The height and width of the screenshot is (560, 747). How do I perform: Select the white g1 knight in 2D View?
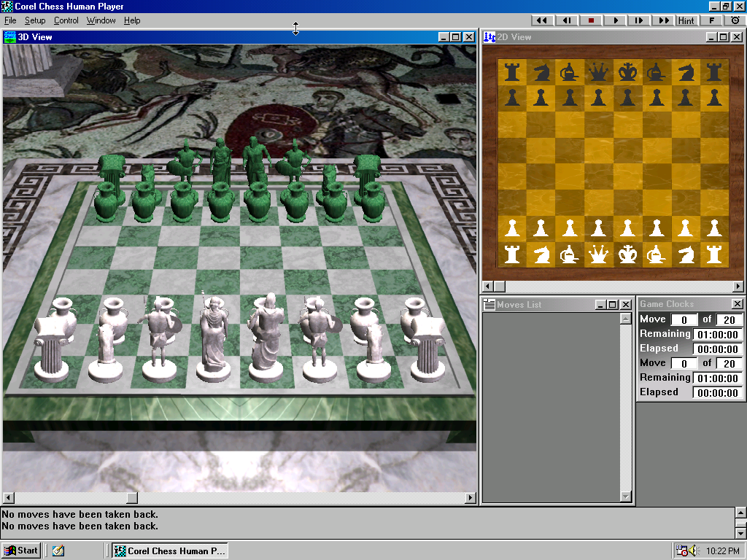point(686,254)
